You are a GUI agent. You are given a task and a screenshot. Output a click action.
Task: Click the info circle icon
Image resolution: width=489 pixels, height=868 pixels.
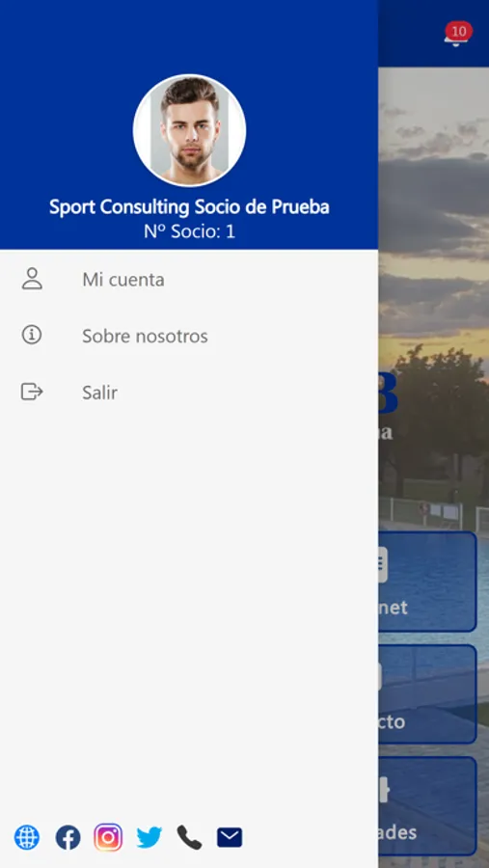(32, 335)
